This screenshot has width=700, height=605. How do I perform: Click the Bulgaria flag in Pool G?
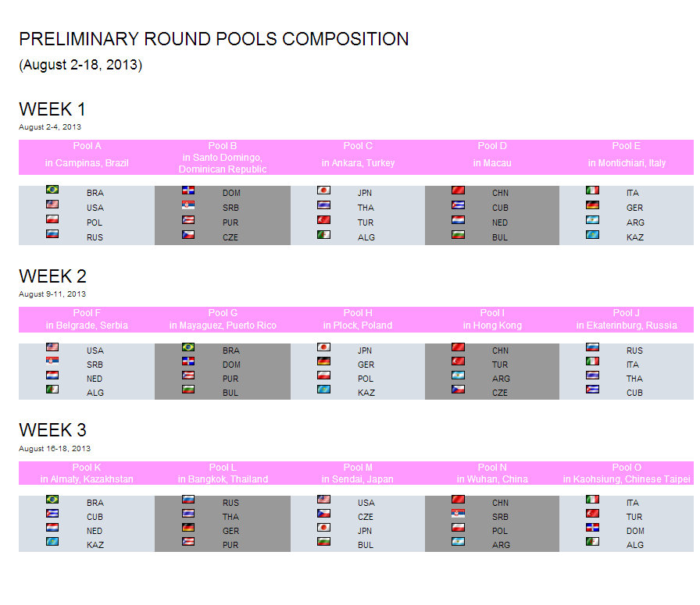pos(188,390)
